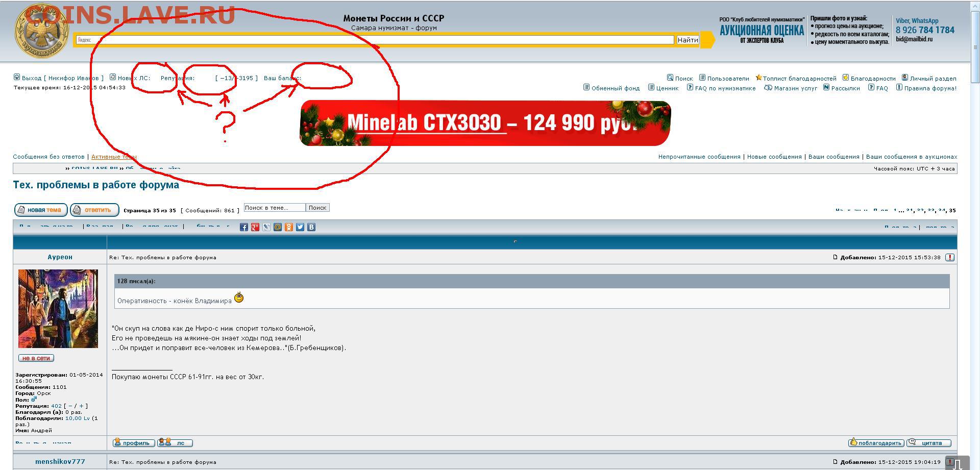The image size is (980, 470).
Task: Click the Facebook share icon
Action: (x=243, y=227)
